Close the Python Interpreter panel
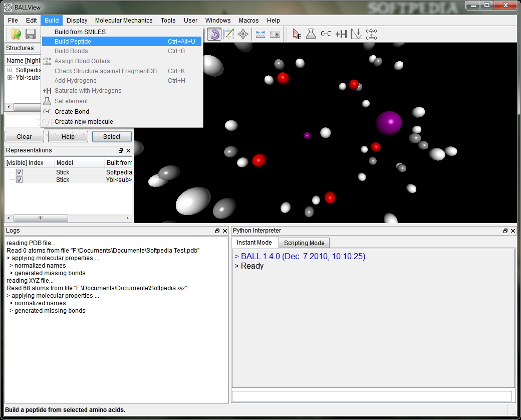Viewport: 521px width, 420px height. (513, 231)
